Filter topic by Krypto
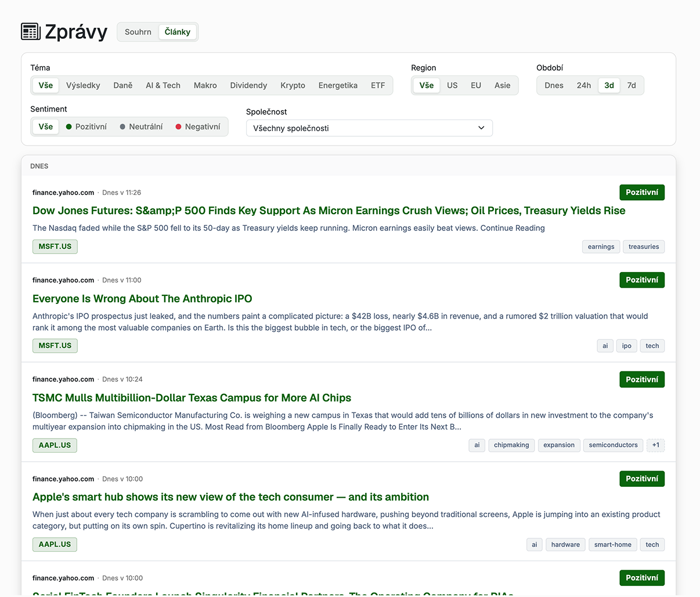The width and height of the screenshot is (700, 597). 293,85
